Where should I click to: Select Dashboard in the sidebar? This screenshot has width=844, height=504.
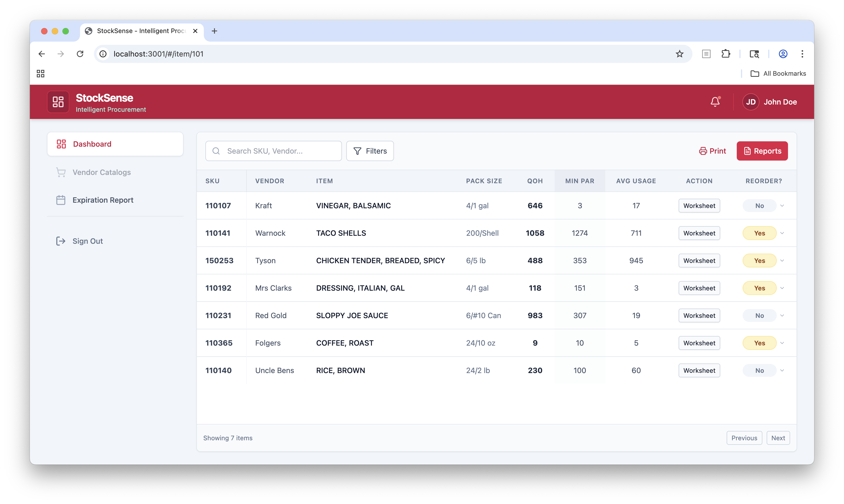click(x=92, y=144)
